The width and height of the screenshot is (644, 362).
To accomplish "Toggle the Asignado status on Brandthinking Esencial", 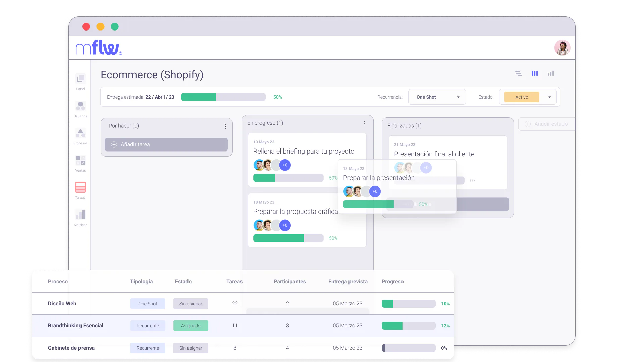I will point(191,325).
